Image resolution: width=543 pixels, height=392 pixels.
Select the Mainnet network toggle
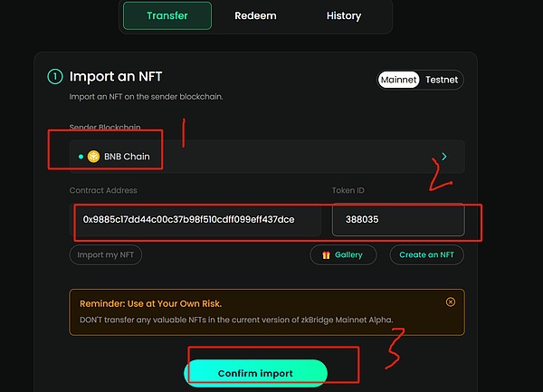(399, 80)
